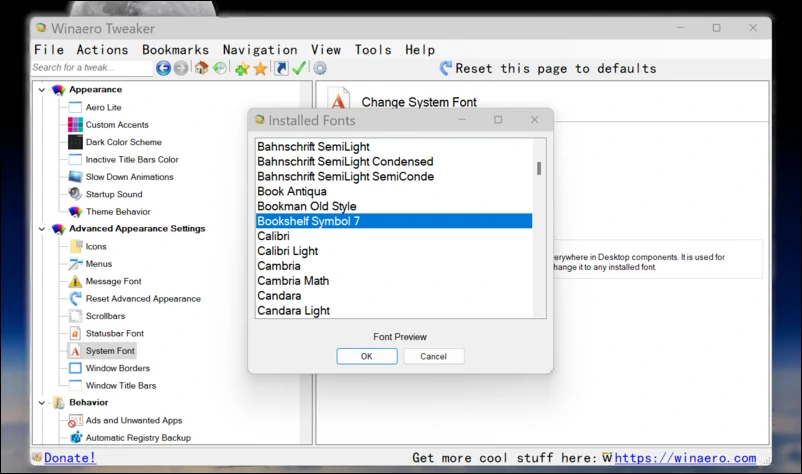Maximize the Installed Fonts dialog
802x474 pixels.
click(498, 120)
